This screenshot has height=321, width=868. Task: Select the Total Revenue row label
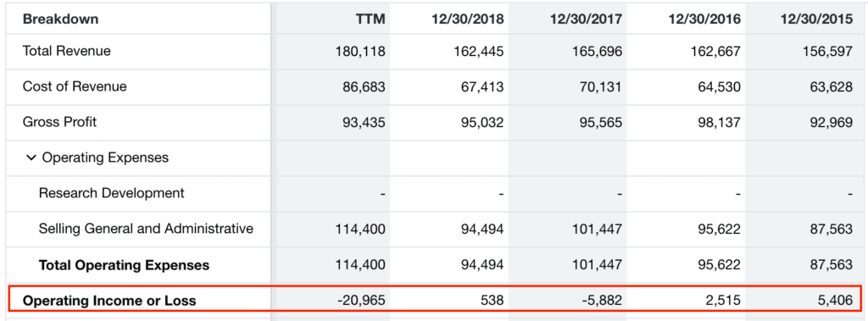point(66,51)
